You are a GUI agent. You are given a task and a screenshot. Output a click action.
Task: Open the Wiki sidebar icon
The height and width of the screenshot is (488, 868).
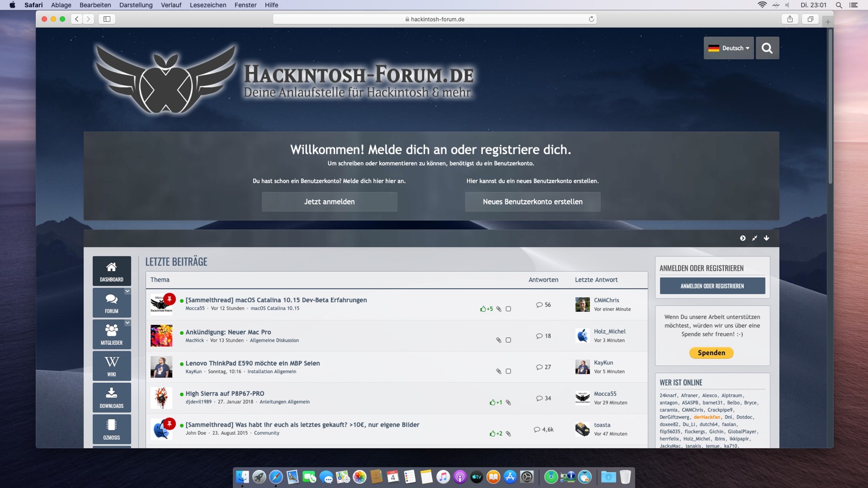pos(111,365)
